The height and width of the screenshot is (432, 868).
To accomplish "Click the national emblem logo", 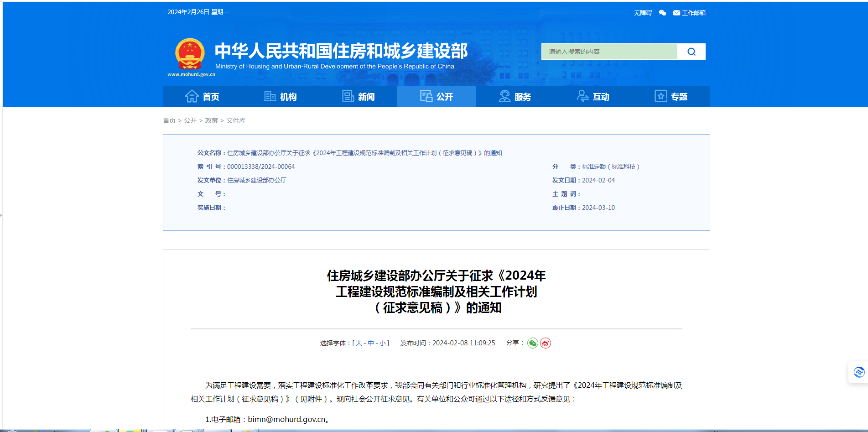I will (x=190, y=54).
